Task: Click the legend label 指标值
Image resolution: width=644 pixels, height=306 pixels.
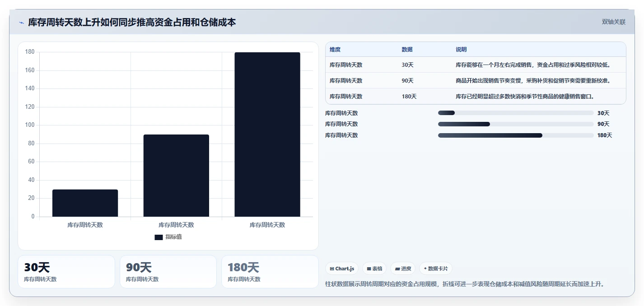Action: (173, 237)
